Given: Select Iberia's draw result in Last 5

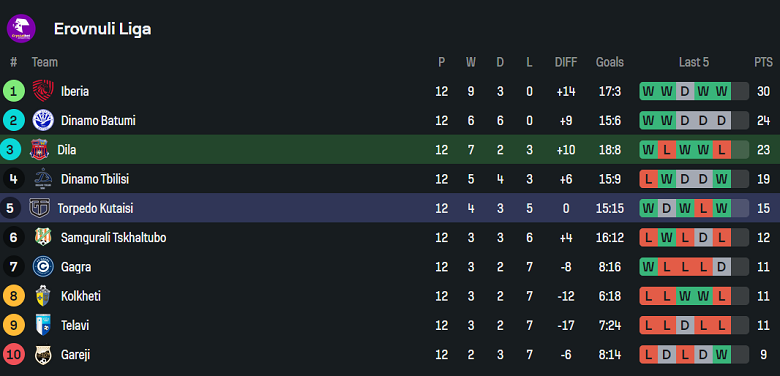Looking at the screenshot, I should 684,91.
